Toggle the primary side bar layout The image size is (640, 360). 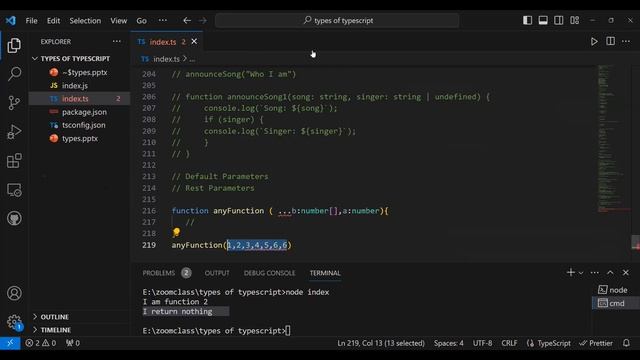pos(527,20)
